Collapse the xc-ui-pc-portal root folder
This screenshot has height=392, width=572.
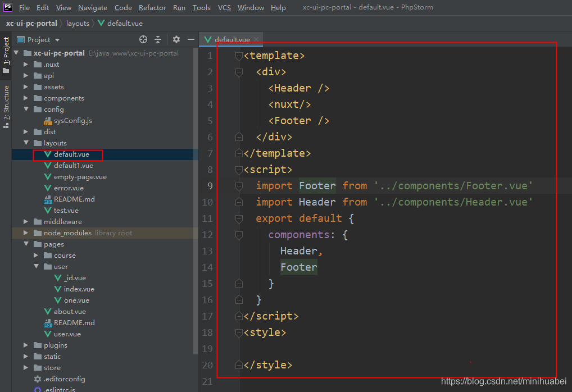pos(16,53)
